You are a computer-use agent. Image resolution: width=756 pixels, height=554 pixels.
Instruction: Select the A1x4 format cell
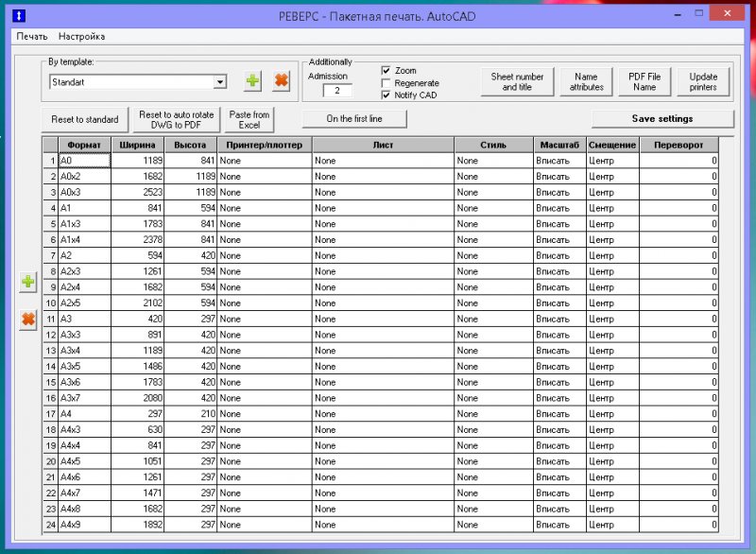pos(85,239)
